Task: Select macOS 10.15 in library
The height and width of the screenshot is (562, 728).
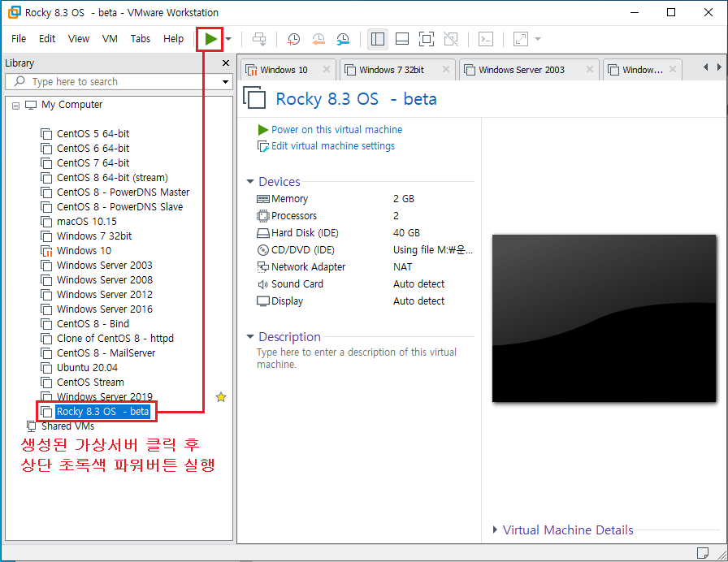Action: click(87, 222)
